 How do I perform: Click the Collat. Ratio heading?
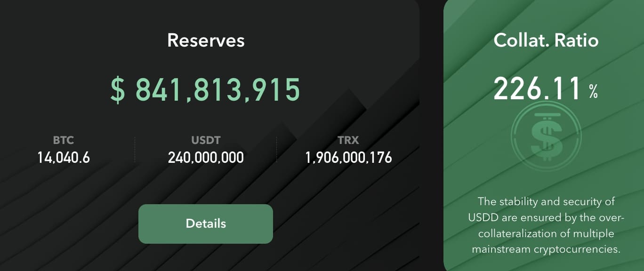pyautogui.click(x=546, y=40)
